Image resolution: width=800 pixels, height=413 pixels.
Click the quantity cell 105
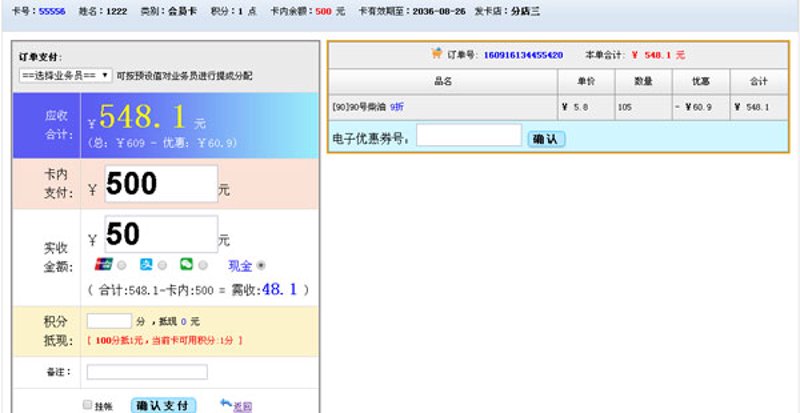[643, 107]
